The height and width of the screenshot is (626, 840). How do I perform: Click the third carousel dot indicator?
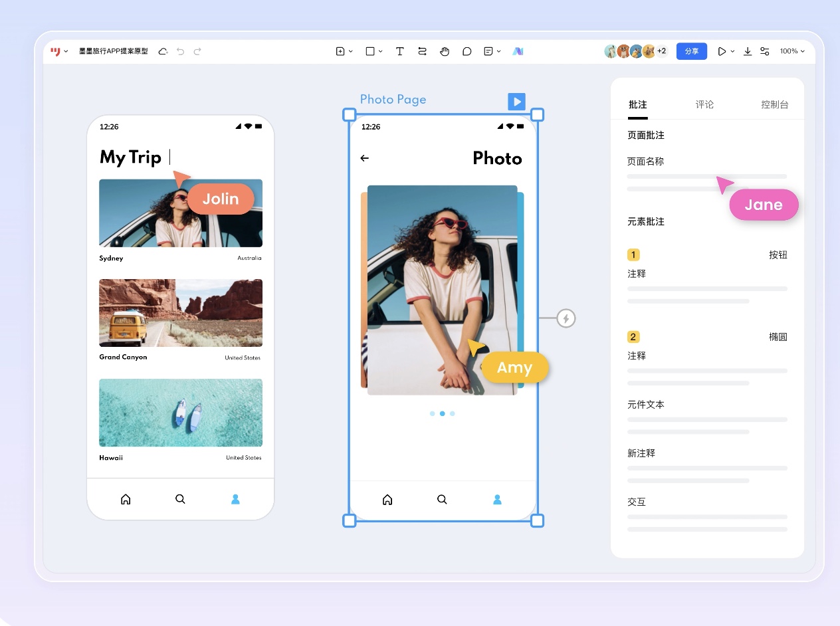[452, 413]
